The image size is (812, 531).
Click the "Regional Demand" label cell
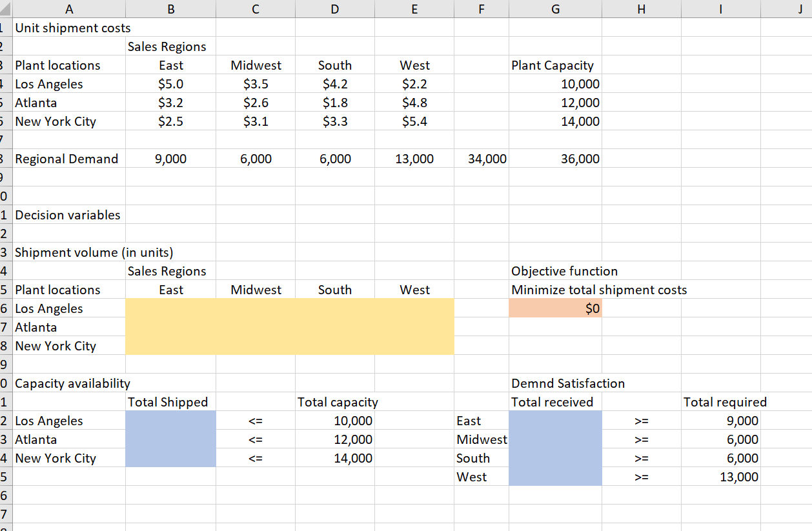(69, 159)
